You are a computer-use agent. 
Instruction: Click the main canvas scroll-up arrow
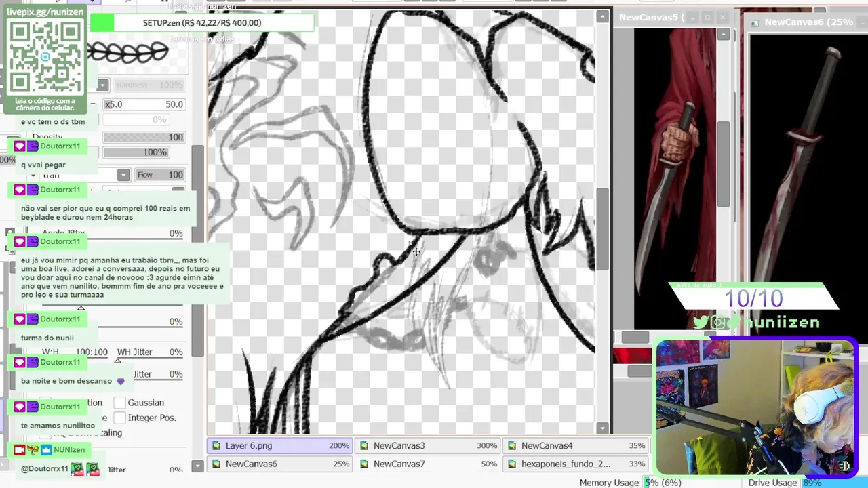602,16
